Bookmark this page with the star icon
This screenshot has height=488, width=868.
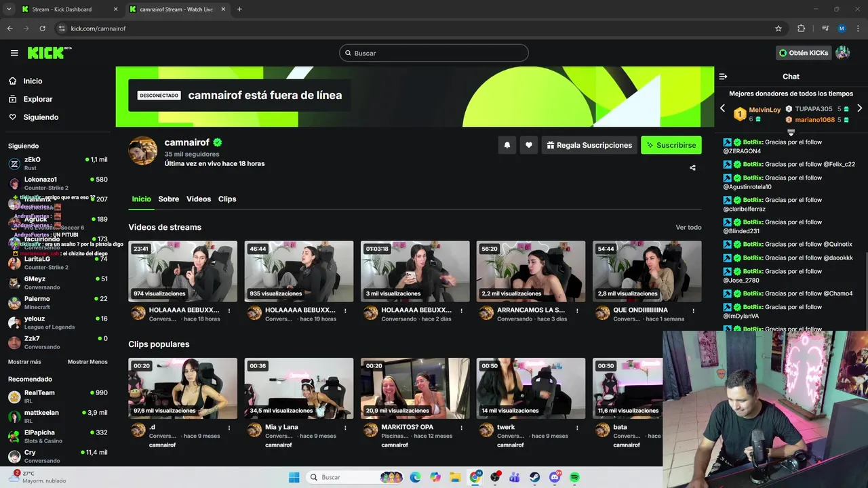coord(778,28)
